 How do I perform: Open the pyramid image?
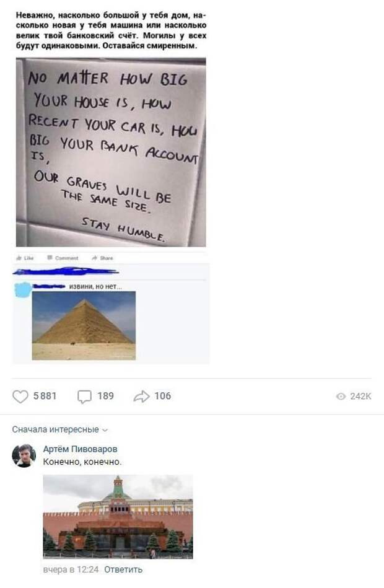click(84, 325)
